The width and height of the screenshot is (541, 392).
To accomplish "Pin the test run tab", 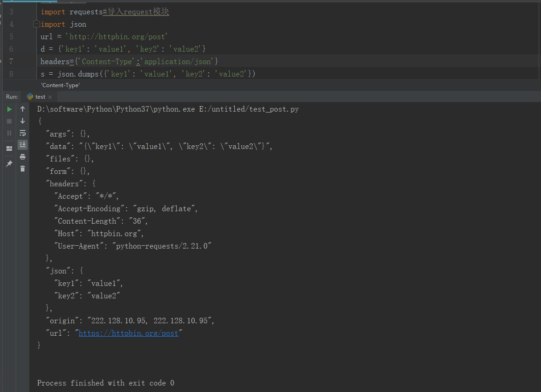I will [x=9, y=164].
